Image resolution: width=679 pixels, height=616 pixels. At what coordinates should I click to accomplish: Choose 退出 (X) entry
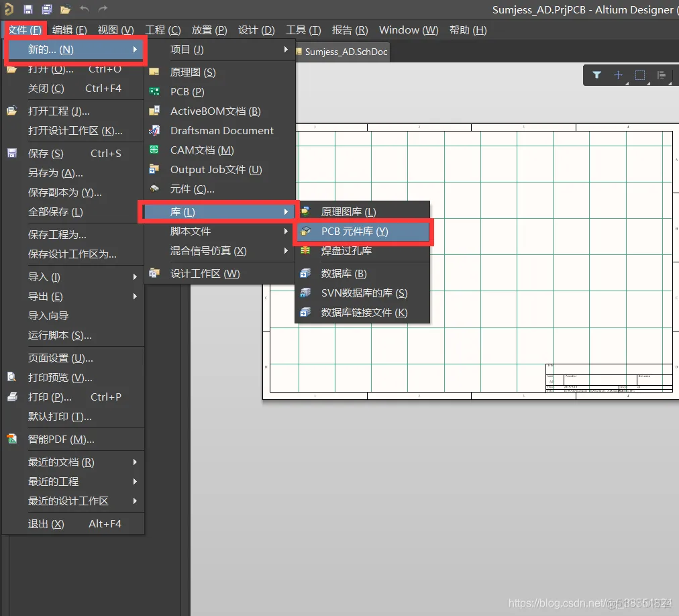(74, 523)
